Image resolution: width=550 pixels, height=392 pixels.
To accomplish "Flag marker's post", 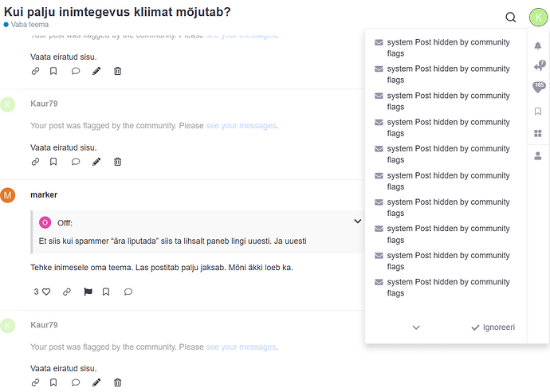I will click(88, 292).
